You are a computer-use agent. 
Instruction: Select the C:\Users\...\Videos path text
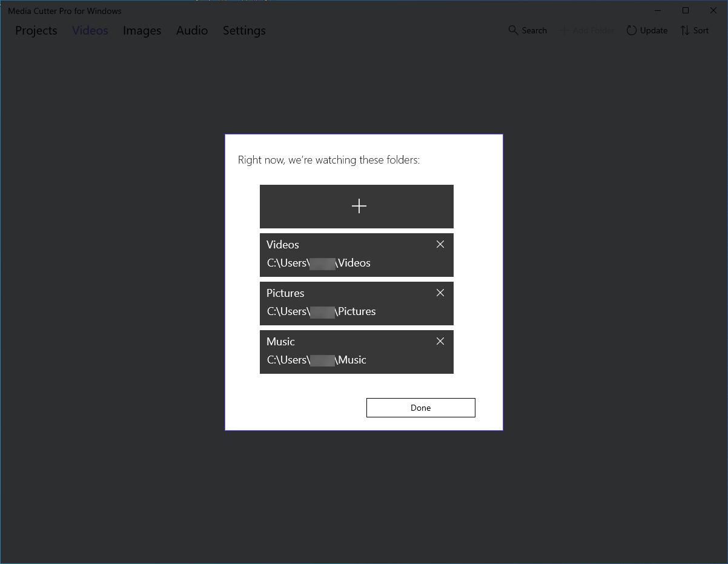[x=319, y=263]
